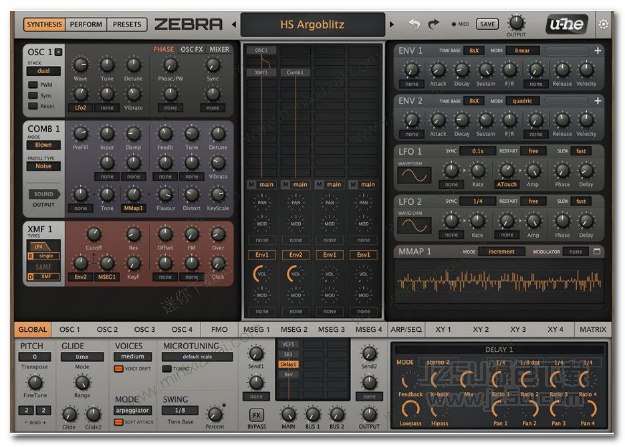The height and width of the screenshot is (447, 625).
Task: Click the MIDI activity indicator
Action: [454, 24]
